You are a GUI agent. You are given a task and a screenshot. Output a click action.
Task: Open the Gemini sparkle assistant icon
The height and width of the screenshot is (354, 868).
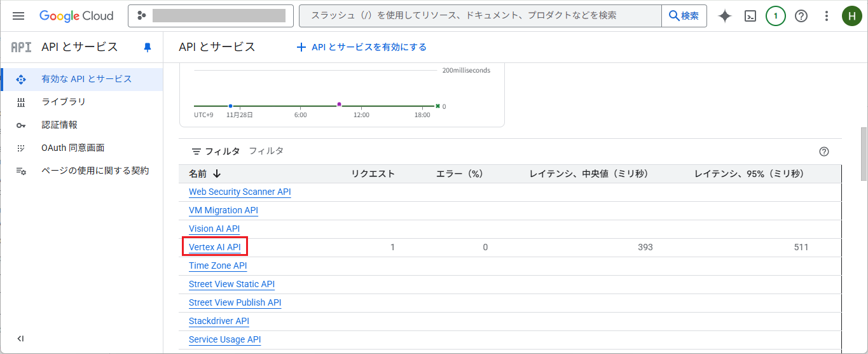click(x=725, y=16)
